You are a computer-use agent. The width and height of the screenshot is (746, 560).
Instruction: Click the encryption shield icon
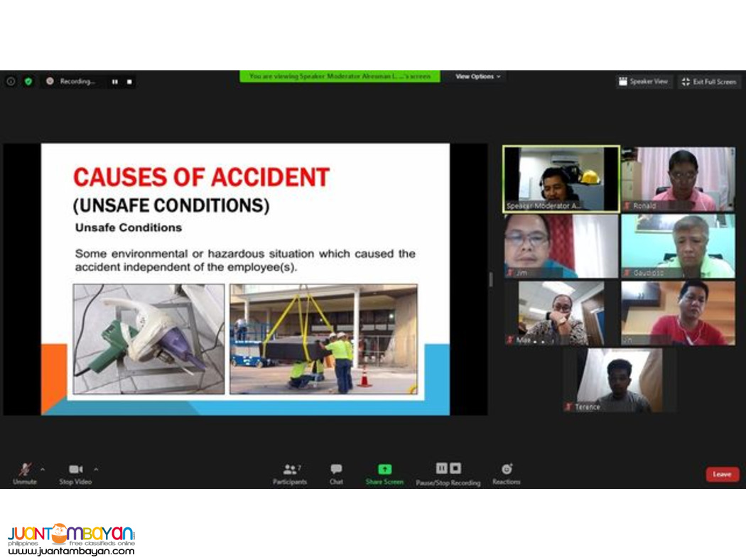coord(28,81)
